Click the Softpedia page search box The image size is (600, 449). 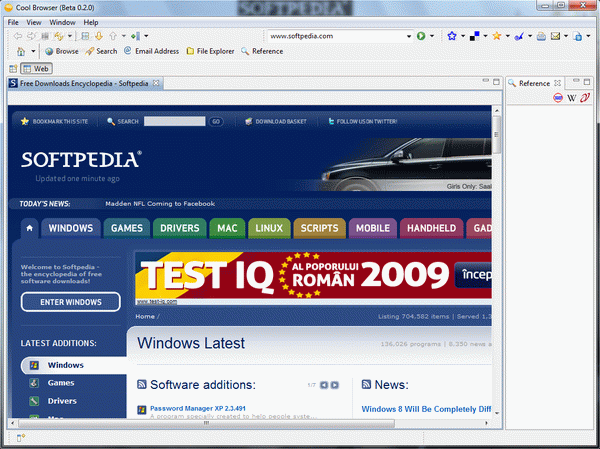pyautogui.click(x=174, y=121)
